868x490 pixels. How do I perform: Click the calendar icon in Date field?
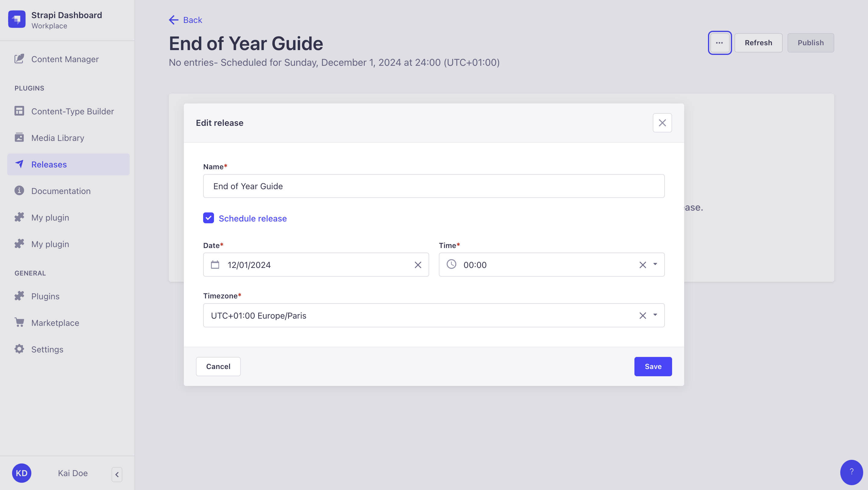[x=215, y=264]
